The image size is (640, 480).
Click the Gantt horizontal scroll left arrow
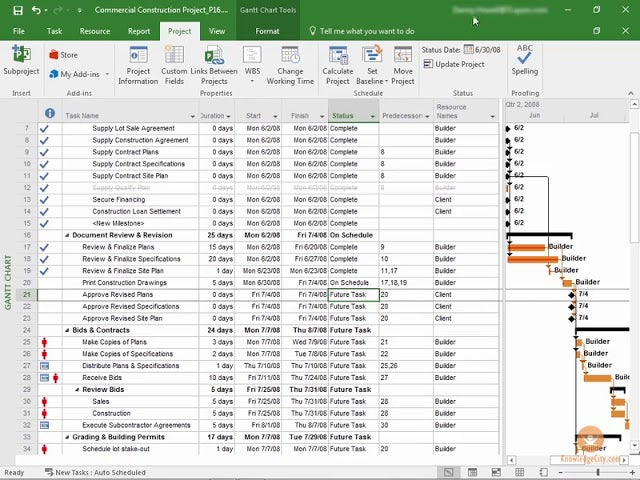point(511,460)
